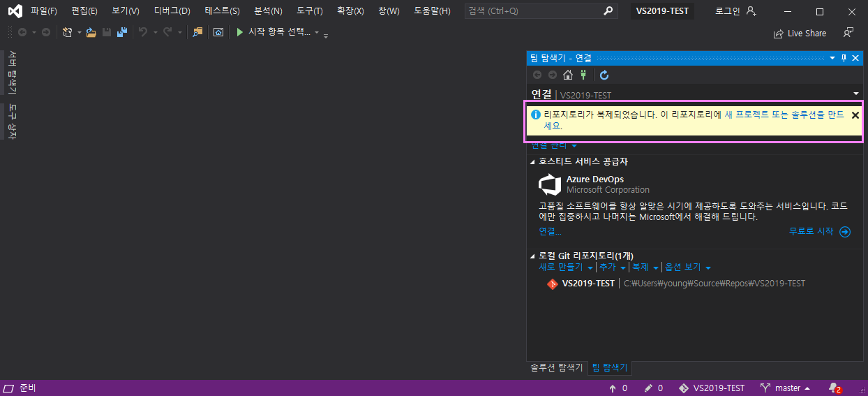868x396 pixels.
Task: Open the New Project dropdown arrow
Action: click(x=80, y=33)
